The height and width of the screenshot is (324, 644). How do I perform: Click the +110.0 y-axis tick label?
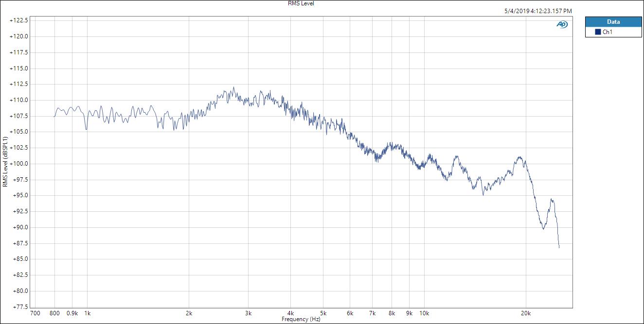pos(19,100)
